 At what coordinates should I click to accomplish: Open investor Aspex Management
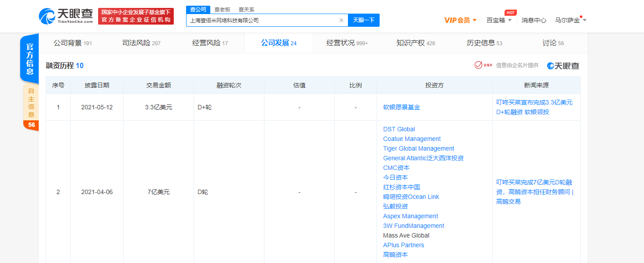click(410, 216)
